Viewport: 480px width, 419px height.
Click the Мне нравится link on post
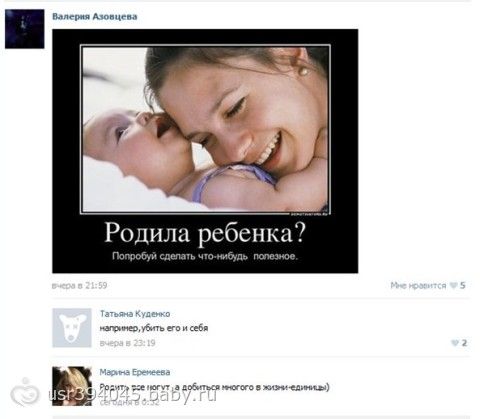pos(418,286)
